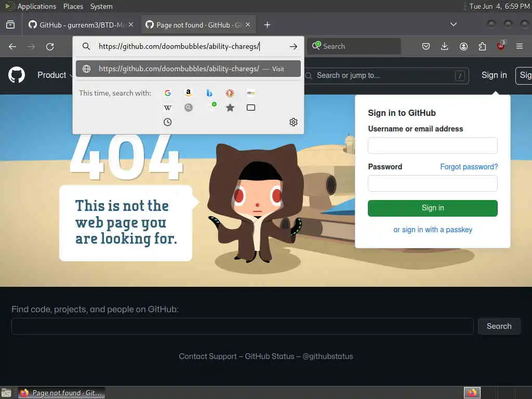Viewport: 532px width, 399px height.
Task: Search this time with Google
Action: (x=168, y=93)
